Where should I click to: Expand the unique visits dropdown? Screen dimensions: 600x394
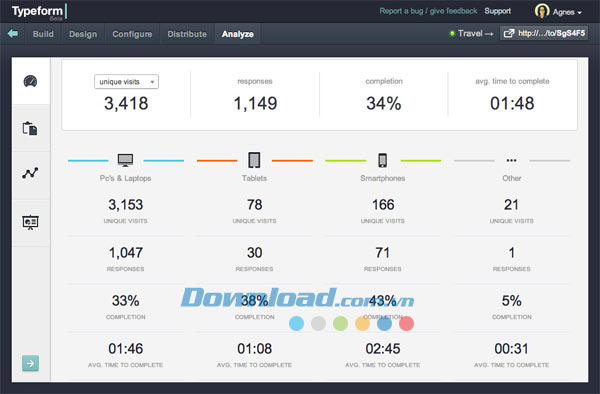(x=126, y=81)
